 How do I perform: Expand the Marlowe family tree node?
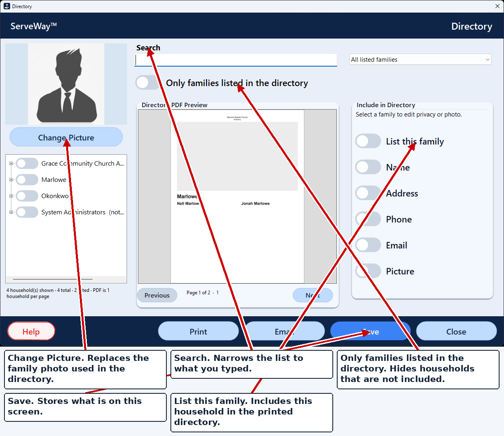click(11, 180)
